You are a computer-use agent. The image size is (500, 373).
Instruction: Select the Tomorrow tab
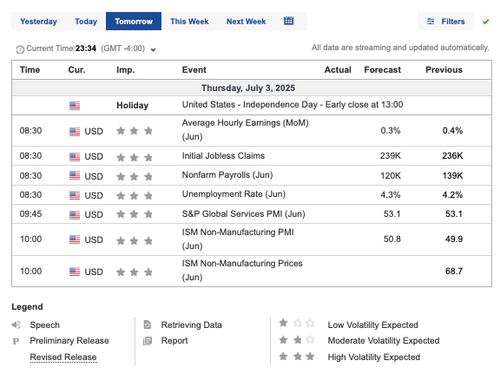point(134,21)
